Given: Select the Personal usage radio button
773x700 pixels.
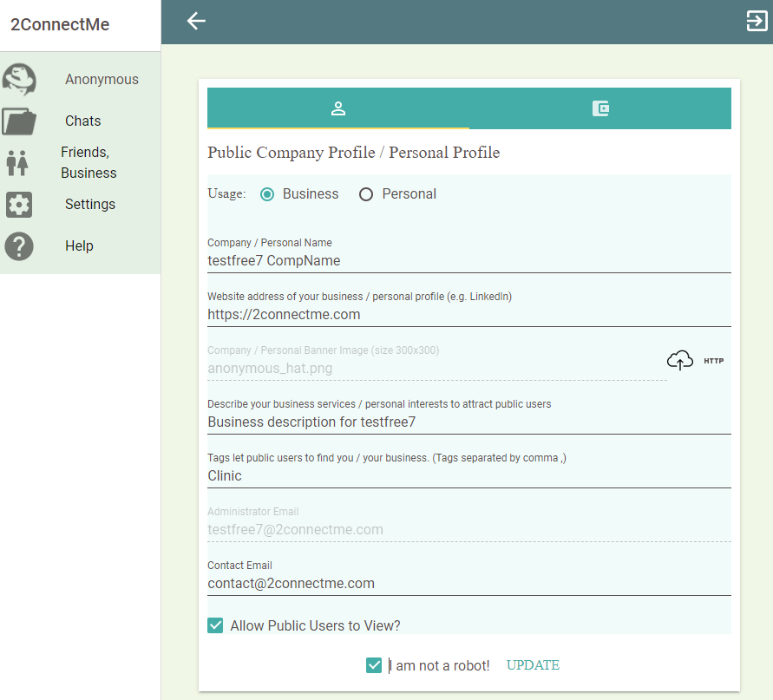Looking at the screenshot, I should (x=366, y=194).
